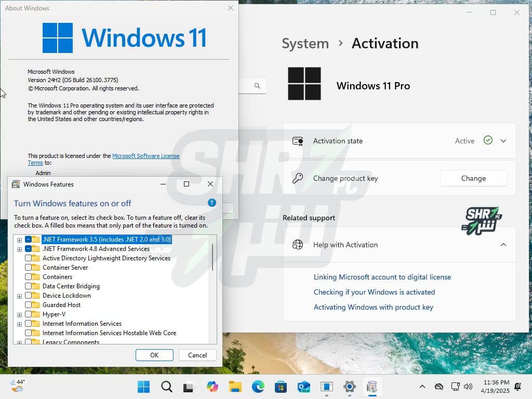This screenshot has height=399, width=532.
Task: Enable Active Directory Lightweight Directory Services checkbox
Action: (x=28, y=258)
